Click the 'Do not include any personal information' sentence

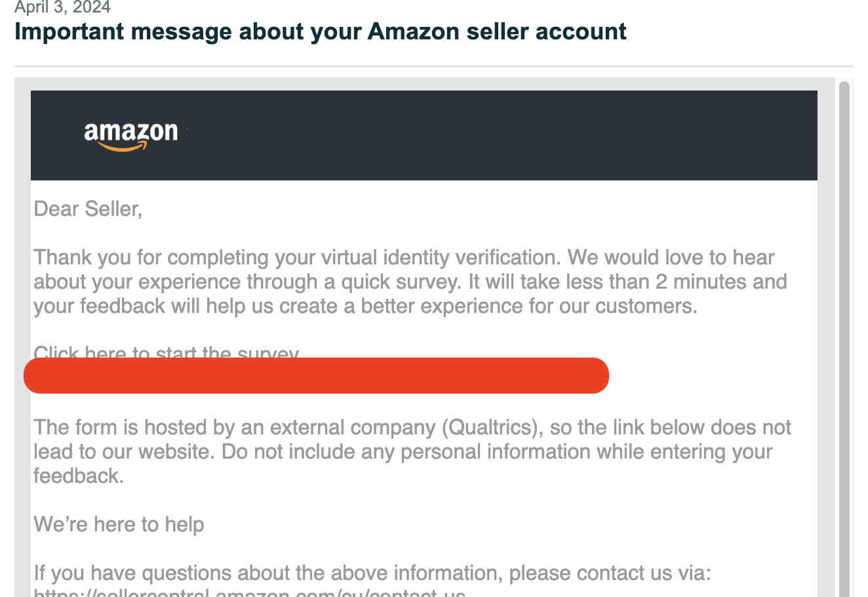[403, 463]
